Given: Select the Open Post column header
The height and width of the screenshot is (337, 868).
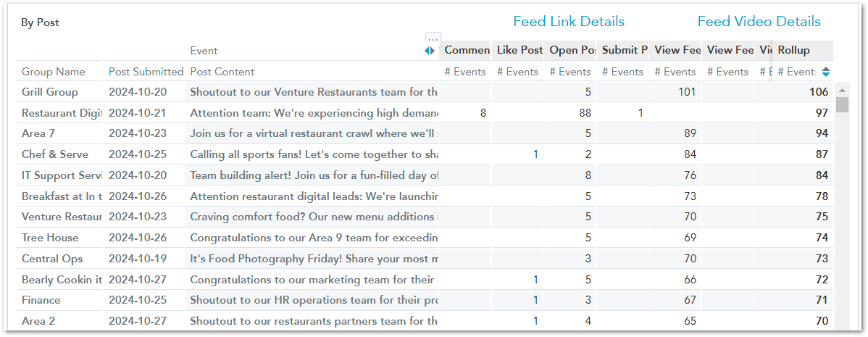Looking at the screenshot, I should [x=571, y=50].
